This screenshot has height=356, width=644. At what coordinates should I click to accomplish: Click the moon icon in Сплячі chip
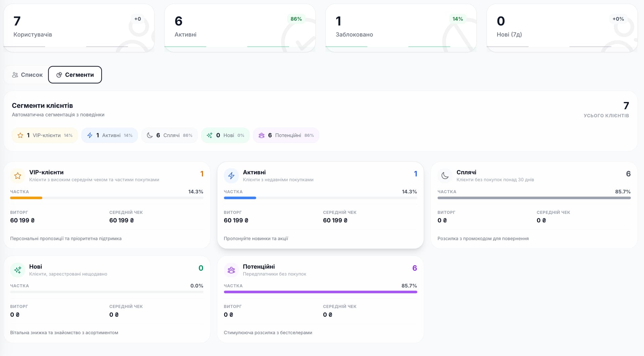click(150, 135)
